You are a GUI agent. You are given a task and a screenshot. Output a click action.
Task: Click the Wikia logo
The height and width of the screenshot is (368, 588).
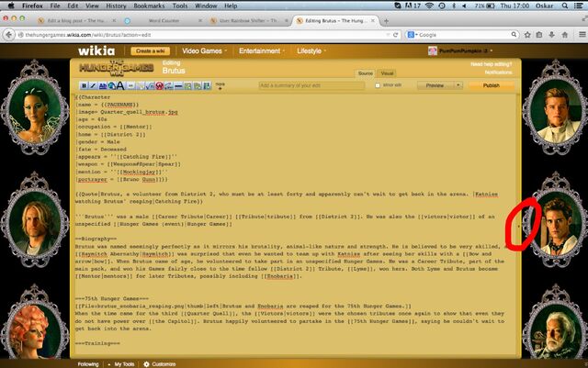point(96,51)
